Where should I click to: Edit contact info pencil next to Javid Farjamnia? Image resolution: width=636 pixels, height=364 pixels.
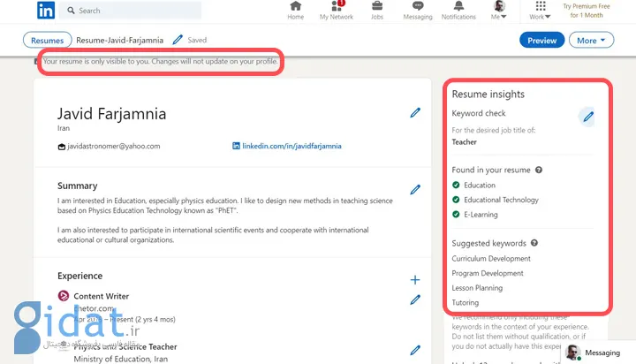[415, 112]
